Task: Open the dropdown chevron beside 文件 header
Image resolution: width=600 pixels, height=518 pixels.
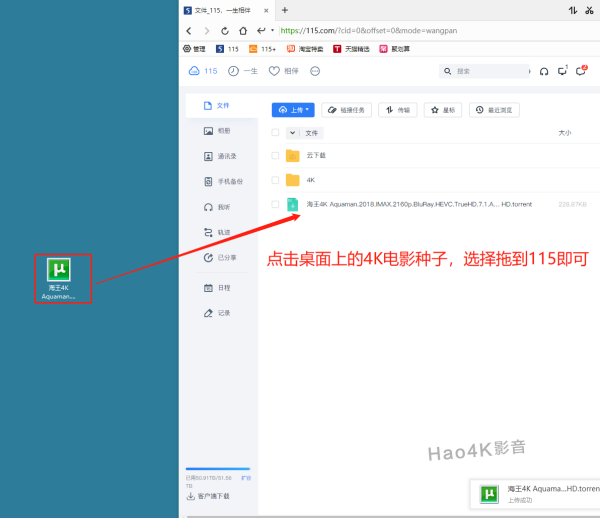Action: pos(292,132)
